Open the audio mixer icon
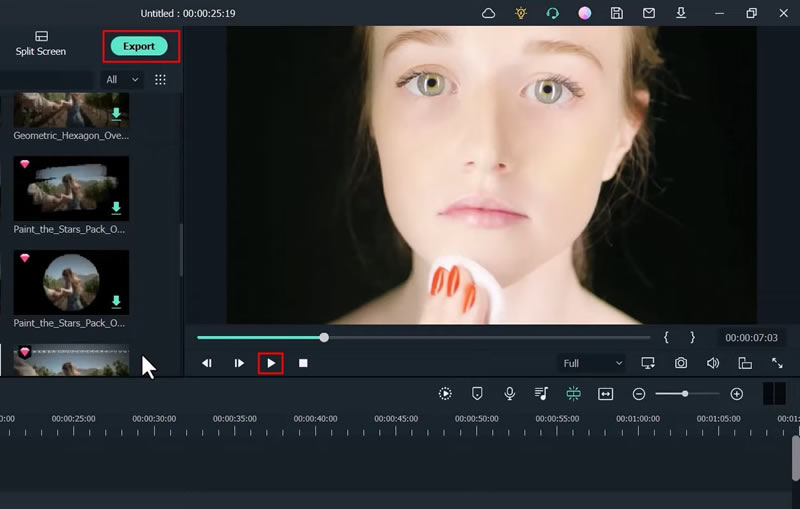 pos(541,394)
